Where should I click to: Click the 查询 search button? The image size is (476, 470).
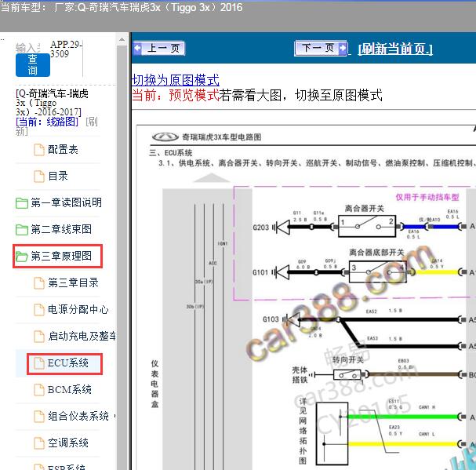point(33,65)
